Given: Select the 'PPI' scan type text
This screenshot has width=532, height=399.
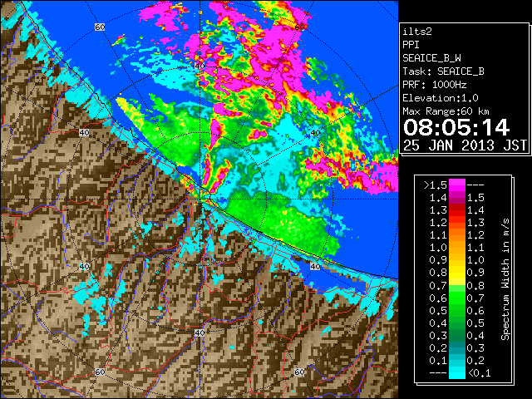Looking at the screenshot, I should [411, 45].
